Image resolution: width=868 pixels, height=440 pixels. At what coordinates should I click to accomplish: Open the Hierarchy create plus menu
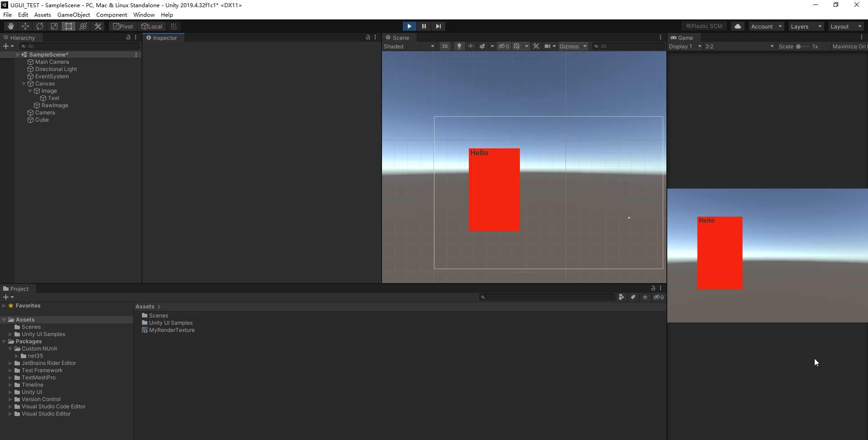point(8,46)
